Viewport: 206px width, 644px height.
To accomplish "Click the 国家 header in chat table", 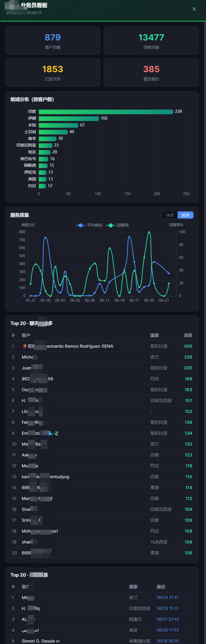I will point(154,335).
